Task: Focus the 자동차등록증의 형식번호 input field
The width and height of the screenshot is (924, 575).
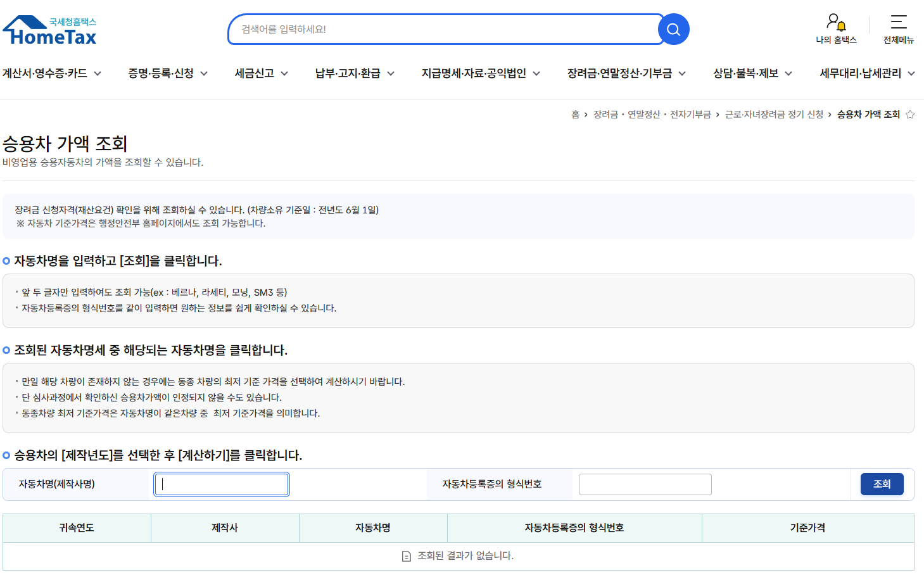Action: pyautogui.click(x=645, y=484)
